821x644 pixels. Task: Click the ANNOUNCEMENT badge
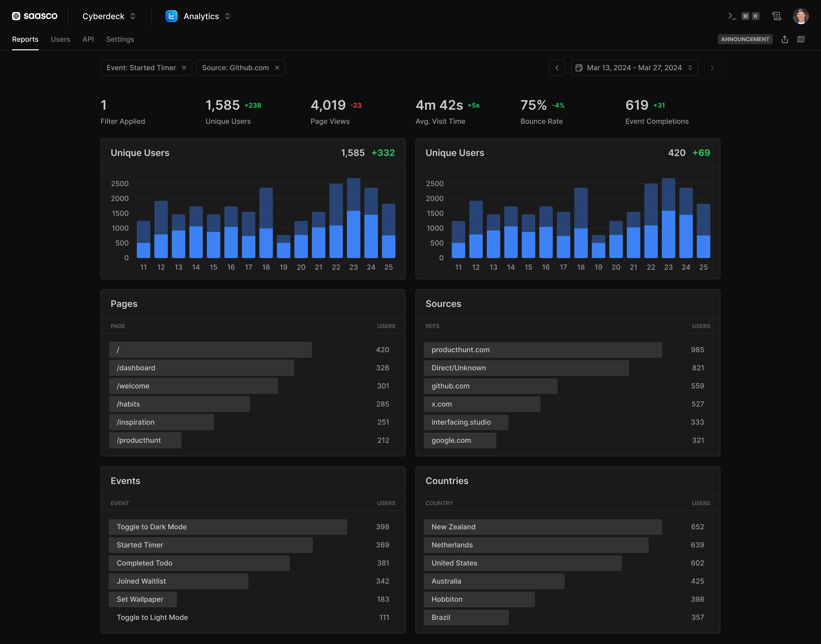[x=745, y=39]
